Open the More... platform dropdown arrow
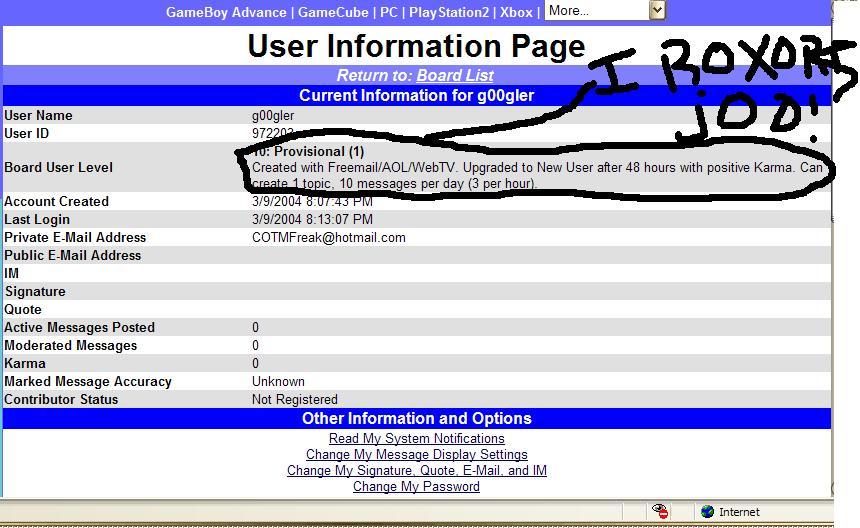The width and height of the screenshot is (860, 528). [x=657, y=10]
